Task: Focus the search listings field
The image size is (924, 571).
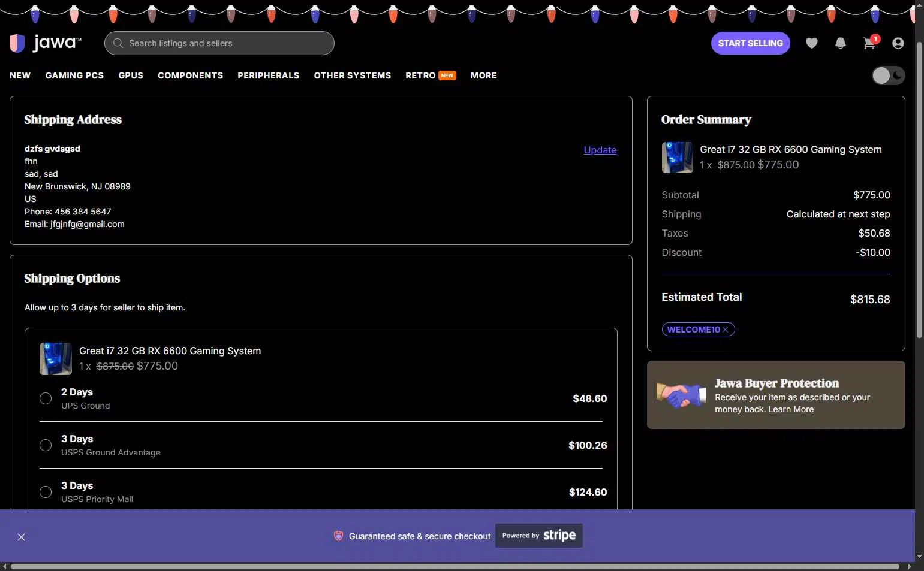Action: click(x=219, y=43)
